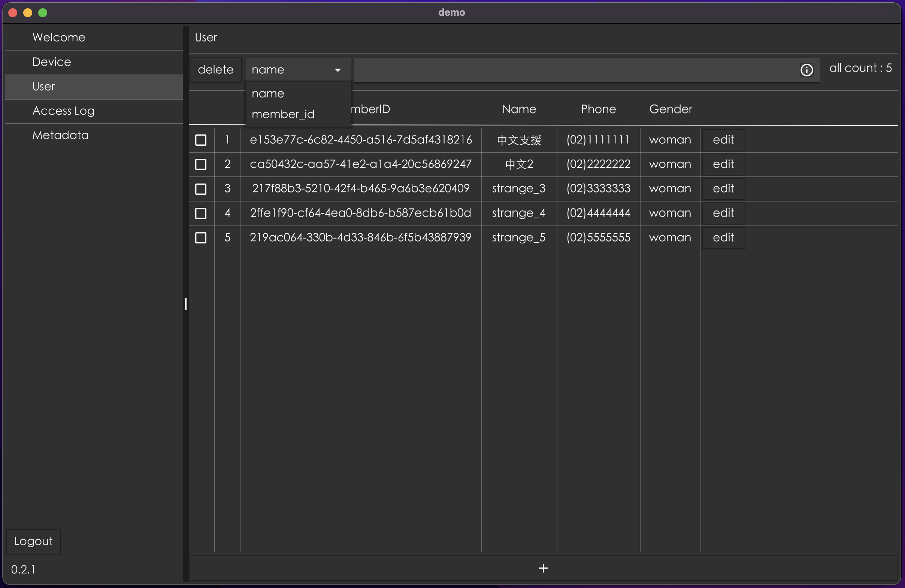Viewport: 905px width, 588px height.
Task: Check the box for strange_3 row
Action: coord(201,189)
